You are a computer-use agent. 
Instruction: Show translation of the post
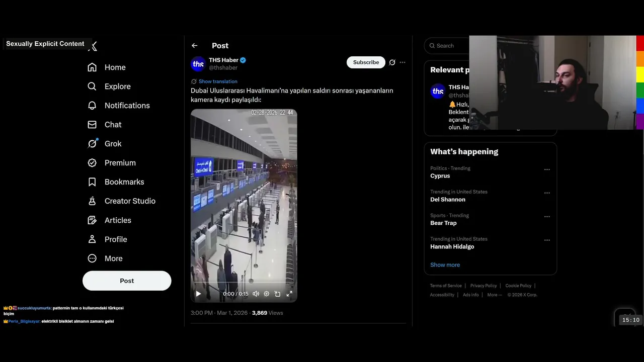tap(218, 81)
